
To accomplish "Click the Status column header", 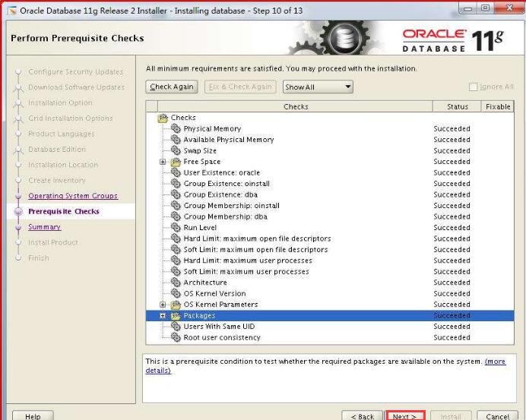I will pyautogui.click(x=457, y=106).
